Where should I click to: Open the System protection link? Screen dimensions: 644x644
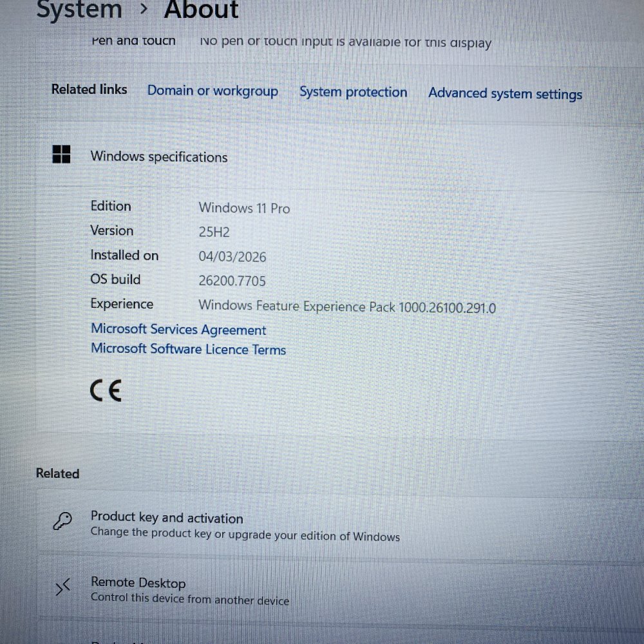(x=353, y=92)
